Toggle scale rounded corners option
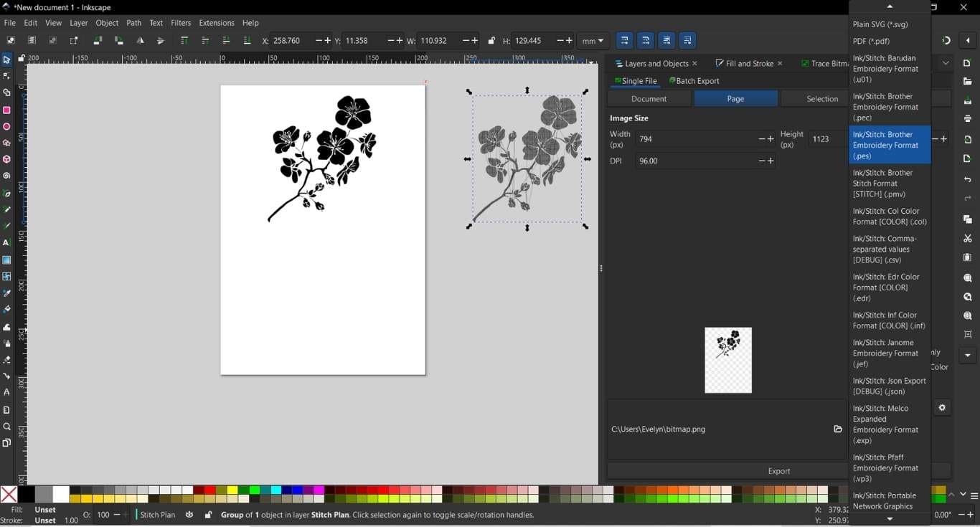The image size is (980, 527). coord(646,41)
